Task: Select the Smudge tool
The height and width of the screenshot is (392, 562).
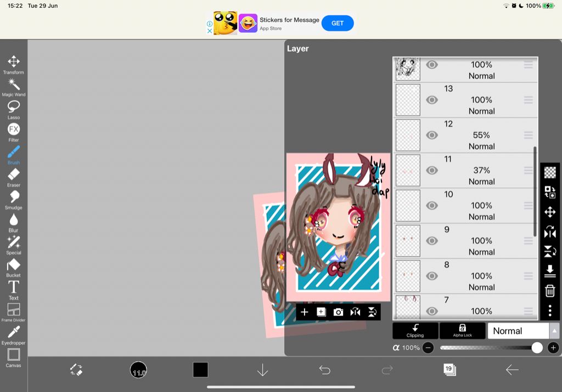Action: tap(14, 200)
